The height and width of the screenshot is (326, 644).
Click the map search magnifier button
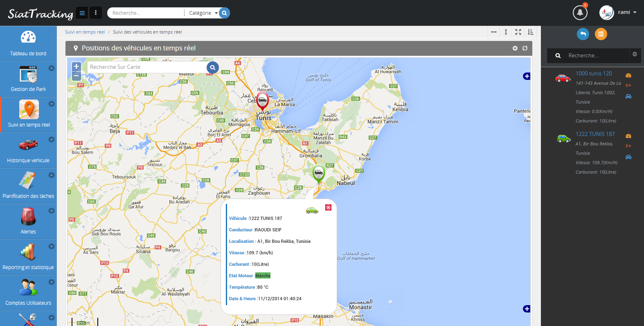click(213, 68)
